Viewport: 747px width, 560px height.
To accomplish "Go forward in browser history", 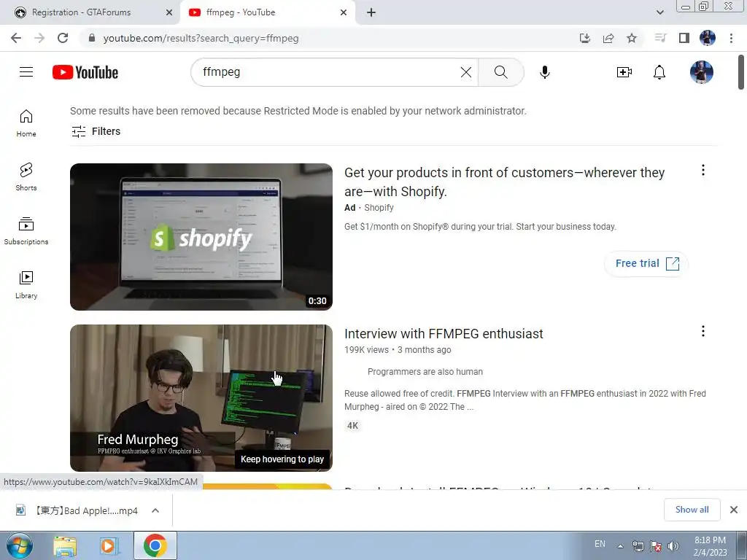I will point(39,38).
